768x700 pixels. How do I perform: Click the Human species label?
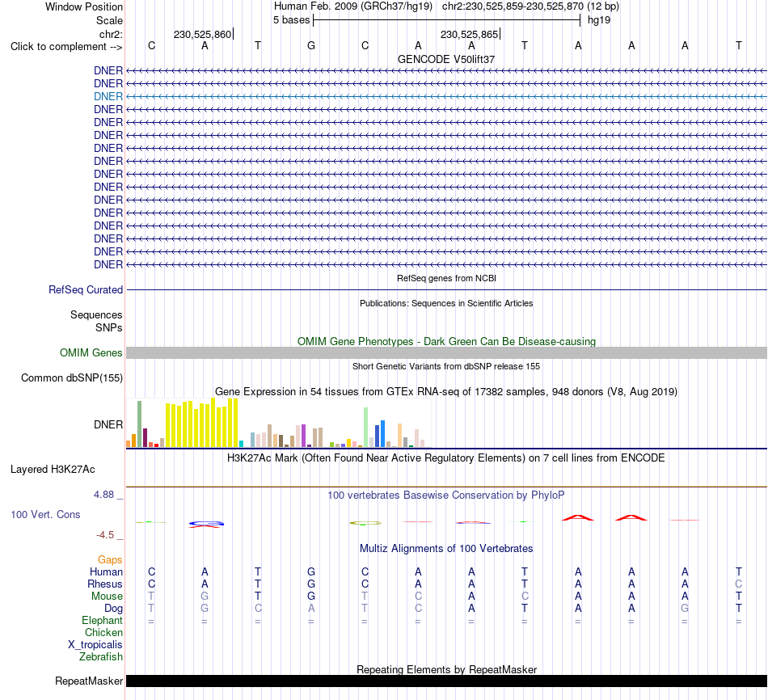pos(106,572)
